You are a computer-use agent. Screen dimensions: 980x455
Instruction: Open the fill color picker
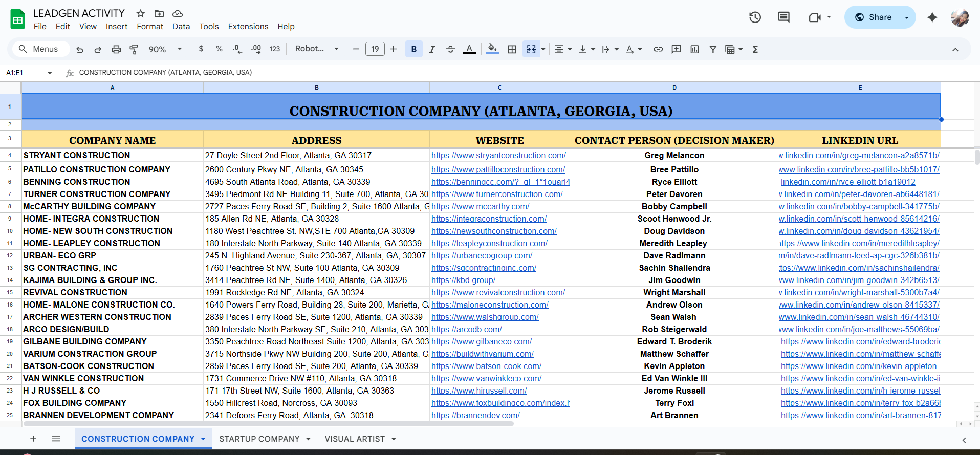tap(492, 49)
